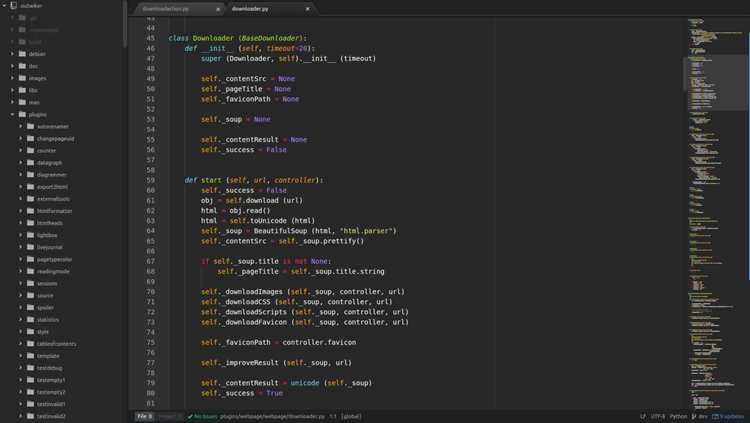Click the file path in the status bar

[x=272, y=416]
